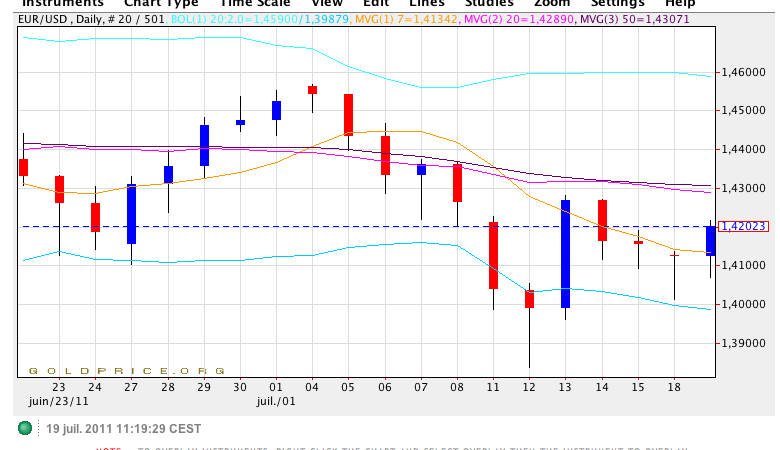Screen dimensions: 780x450
Task: Open the Studies menu
Action: 488,4
